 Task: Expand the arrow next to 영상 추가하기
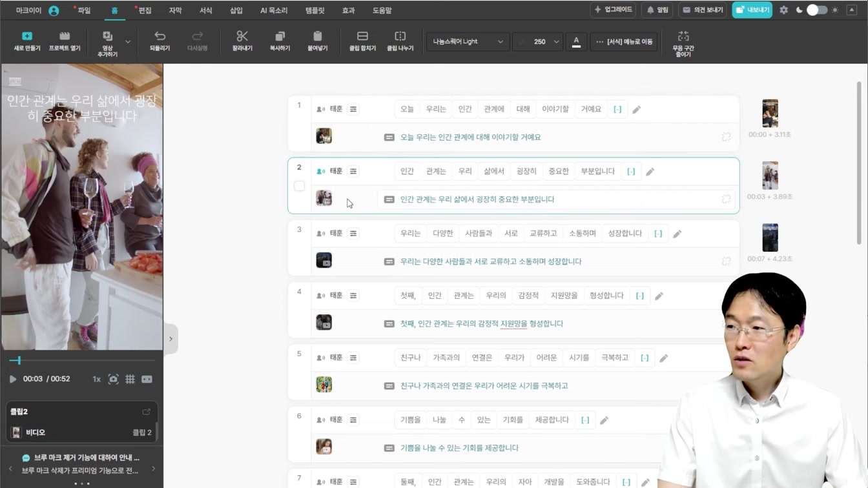click(128, 42)
